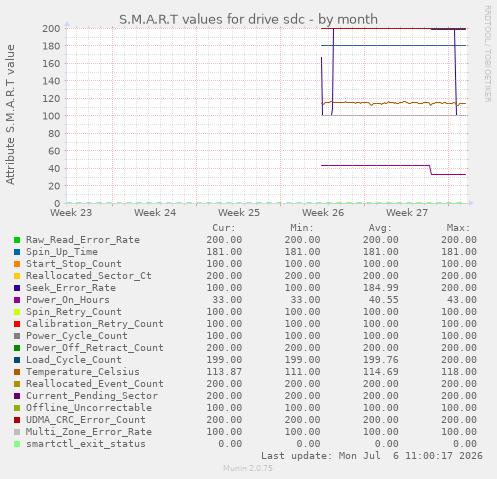Click the Min: column header

point(302,228)
